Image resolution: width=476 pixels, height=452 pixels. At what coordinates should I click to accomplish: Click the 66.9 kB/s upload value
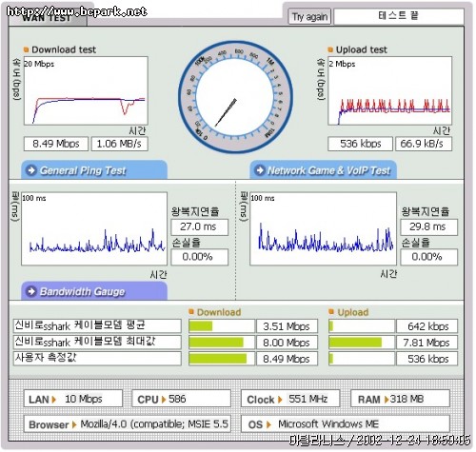424,144
